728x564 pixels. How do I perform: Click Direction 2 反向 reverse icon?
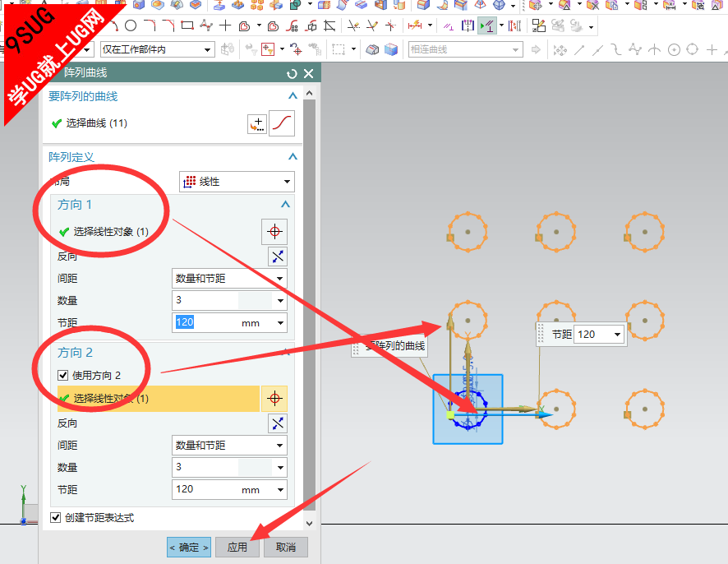[278, 423]
